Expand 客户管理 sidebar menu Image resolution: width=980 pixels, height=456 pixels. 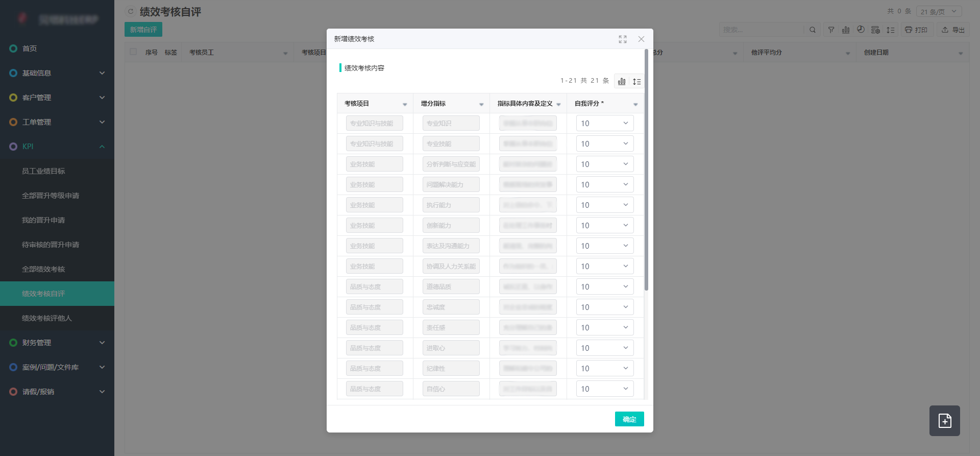[x=57, y=98]
